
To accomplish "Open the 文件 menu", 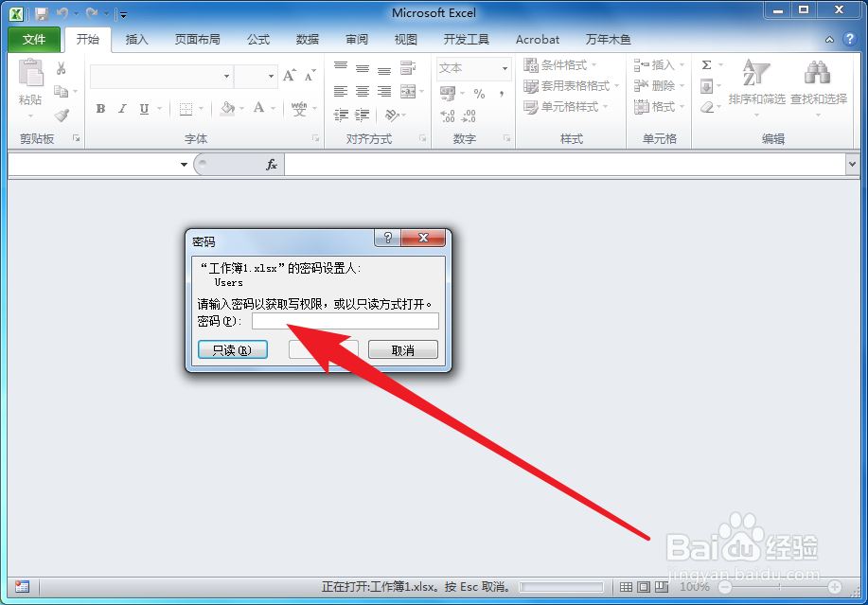I will point(34,39).
